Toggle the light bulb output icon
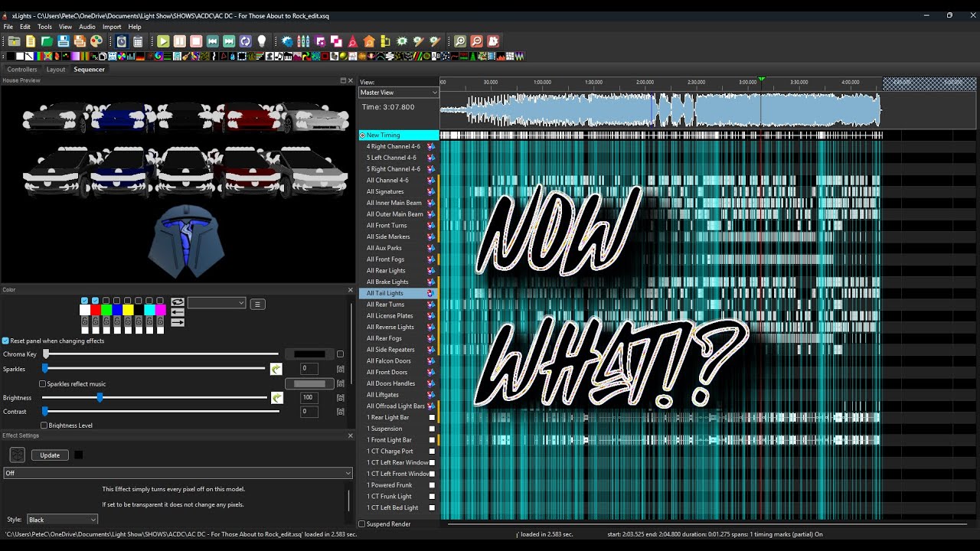 (x=262, y=41)
